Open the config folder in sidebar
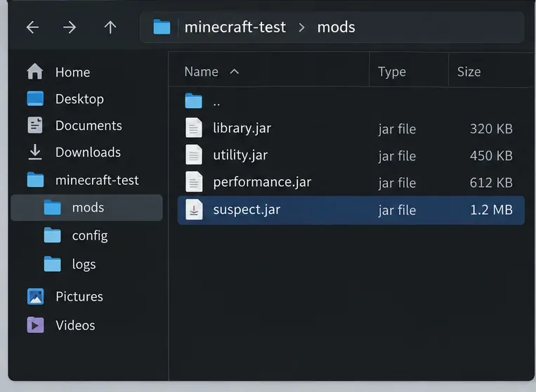The image size is (536, 392). point(90,236)
